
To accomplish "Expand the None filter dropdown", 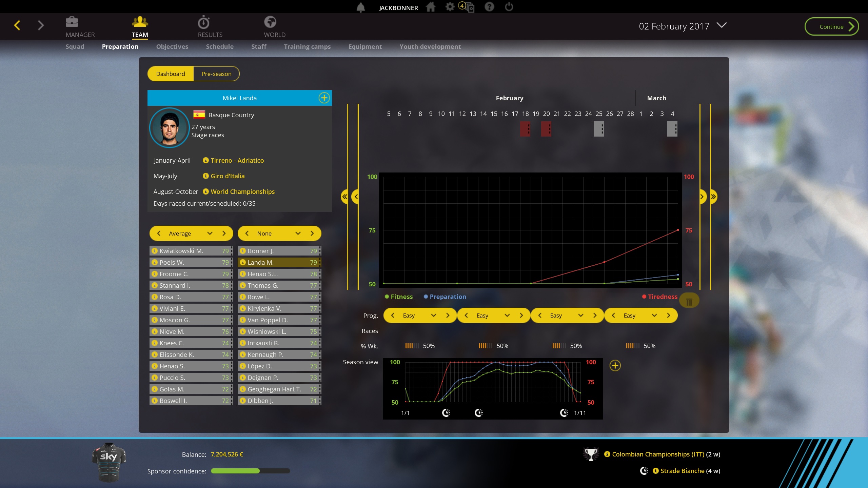I will point(298,233).
